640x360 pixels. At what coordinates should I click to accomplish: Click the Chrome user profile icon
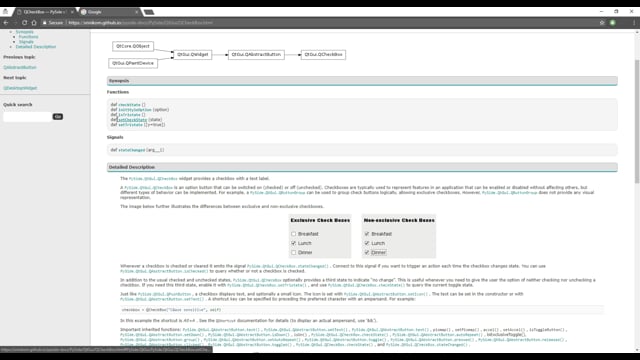[x=5, y=11]
